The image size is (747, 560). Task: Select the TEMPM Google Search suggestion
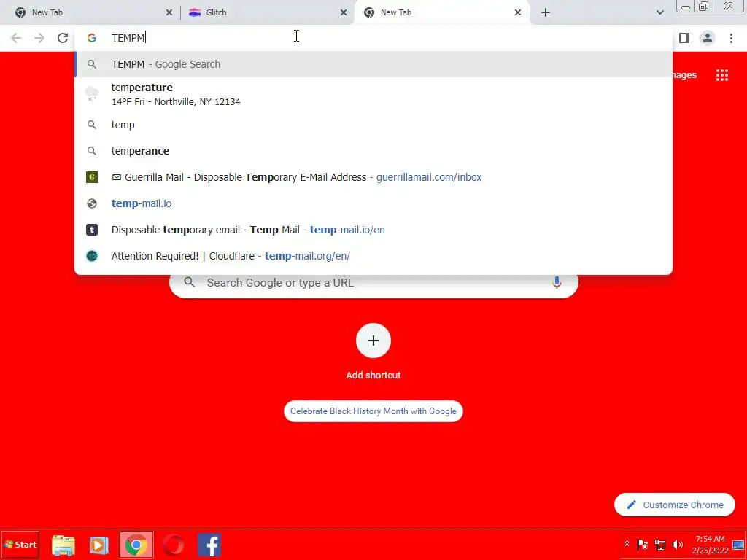click(x=373, y=64)
